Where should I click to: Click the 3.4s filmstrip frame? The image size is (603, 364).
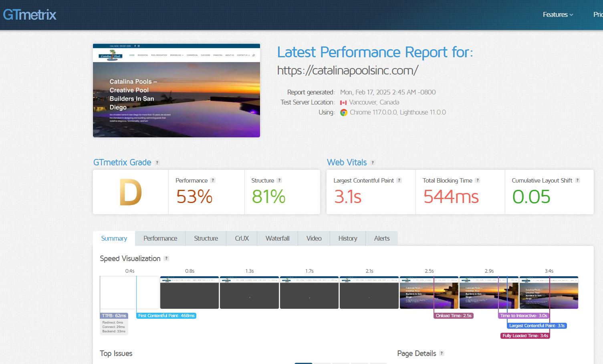point(549,292)
